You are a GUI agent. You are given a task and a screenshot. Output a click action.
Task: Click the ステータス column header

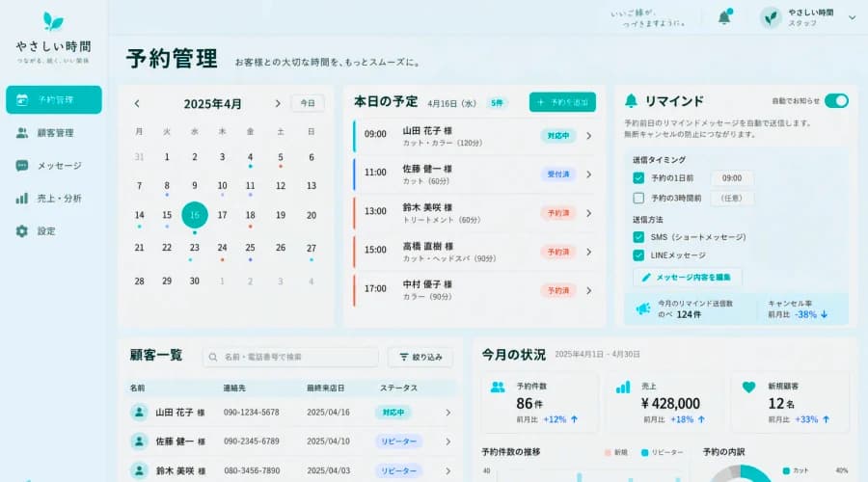(398, 388)
